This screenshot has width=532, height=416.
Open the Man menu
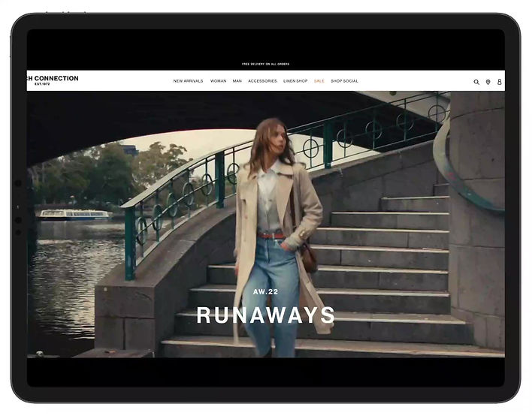[237, 81]
